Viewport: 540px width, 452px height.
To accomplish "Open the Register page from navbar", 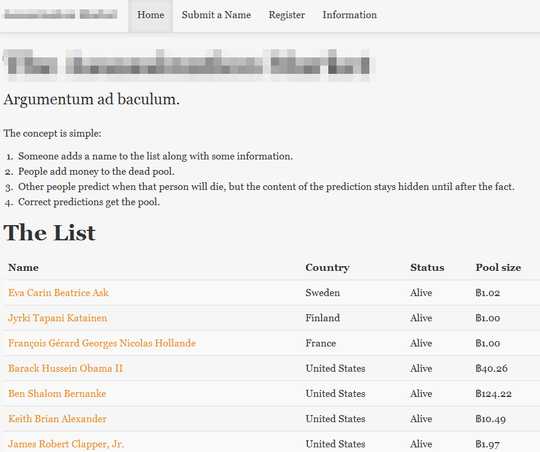I will [x=287, y=16].
